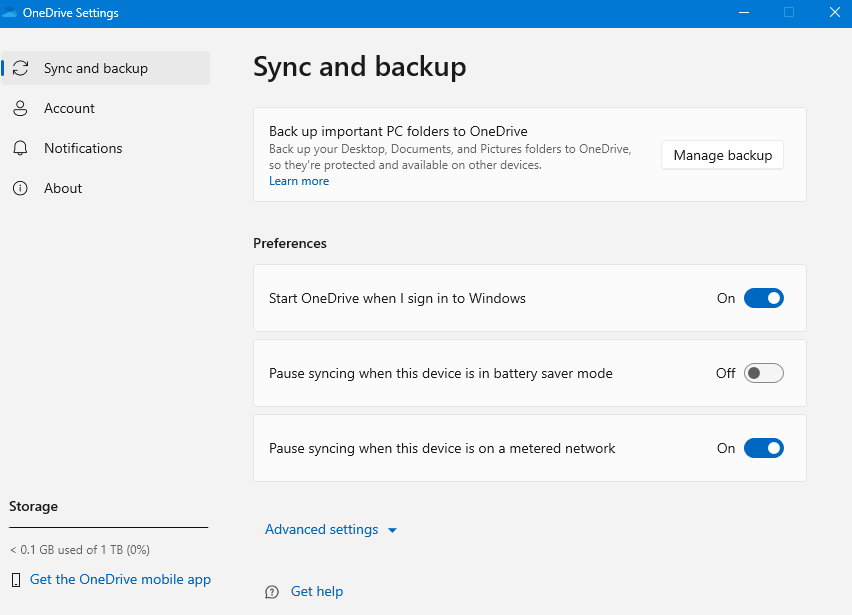Click the Get help link
The image size is (852, 615).
tap(317, 591)
